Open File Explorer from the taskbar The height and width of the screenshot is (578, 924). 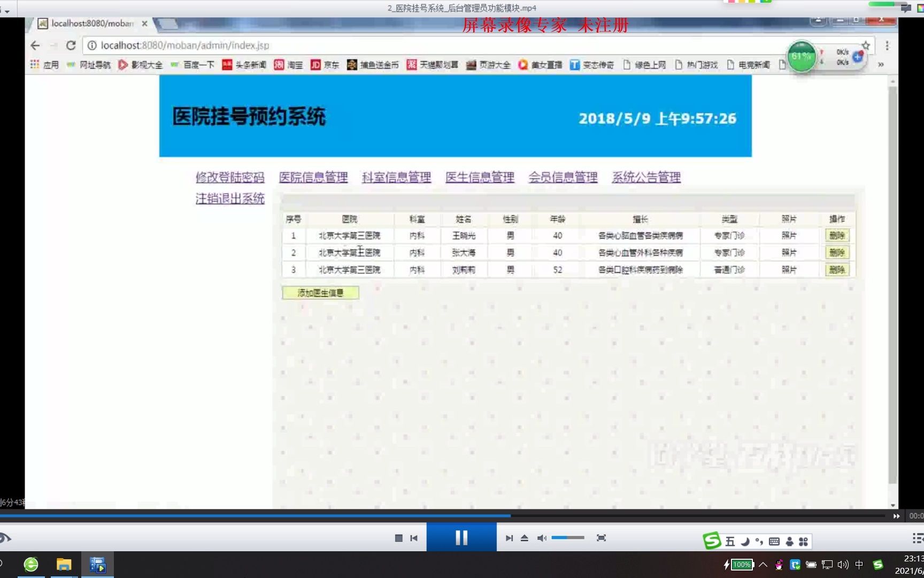(x=64, y=565)
